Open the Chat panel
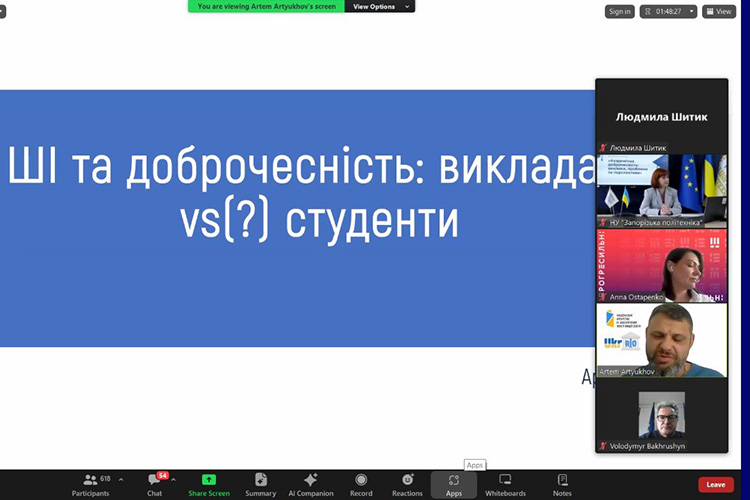Viewport: 750px width, 500px height. tap(155, 484)
